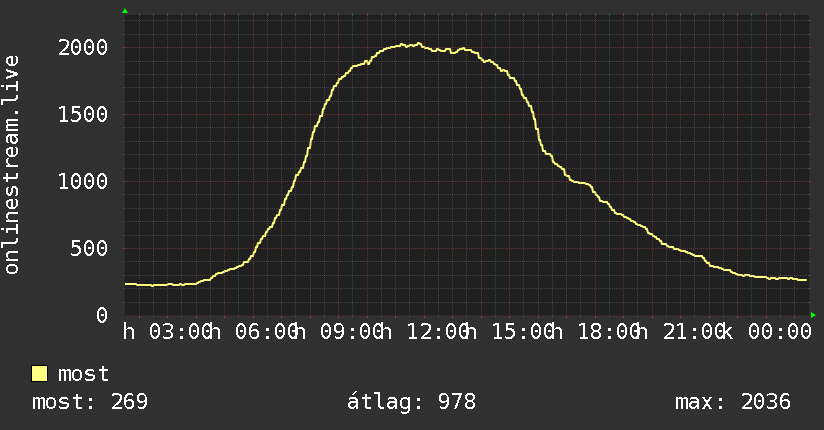Image resolution: width=824 pixels, height=430 pixels.
Task: Select the 500 y-axis label
Action: point(89,249)
